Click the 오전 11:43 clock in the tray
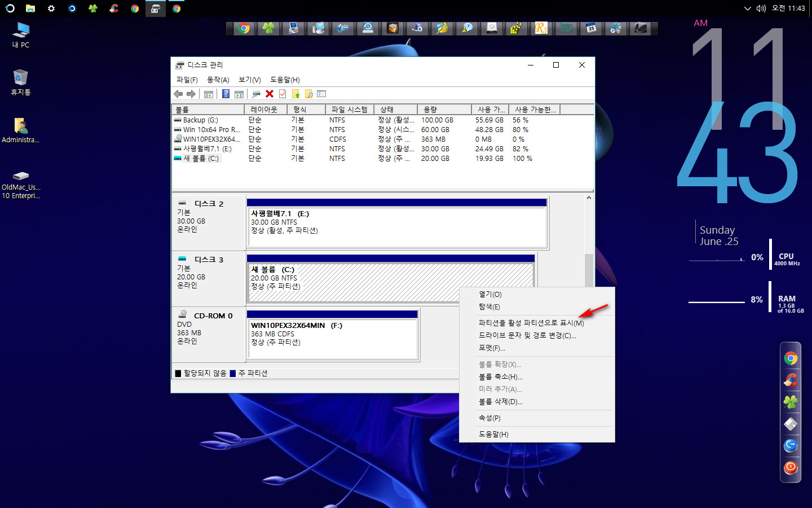Viewport: 812px width, 508px height. pyautogui.click(x=788, y=8)
